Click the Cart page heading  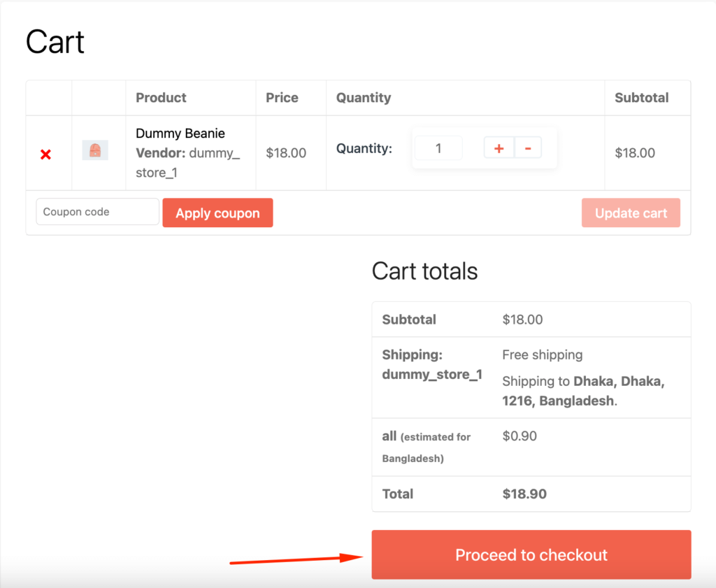click(55, 42)
